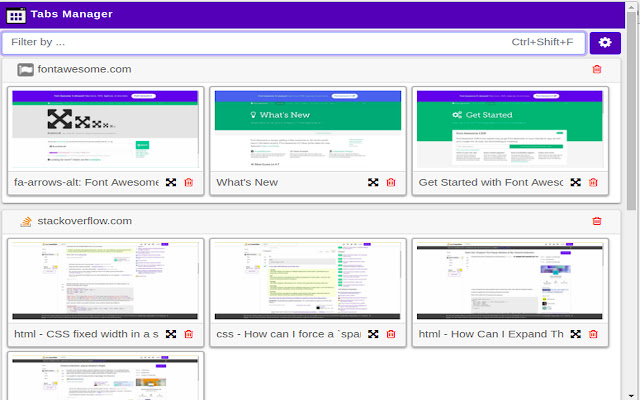
Task: Delete the stackoverflow.com group via trash icon
Action: (x=597, y=221)
